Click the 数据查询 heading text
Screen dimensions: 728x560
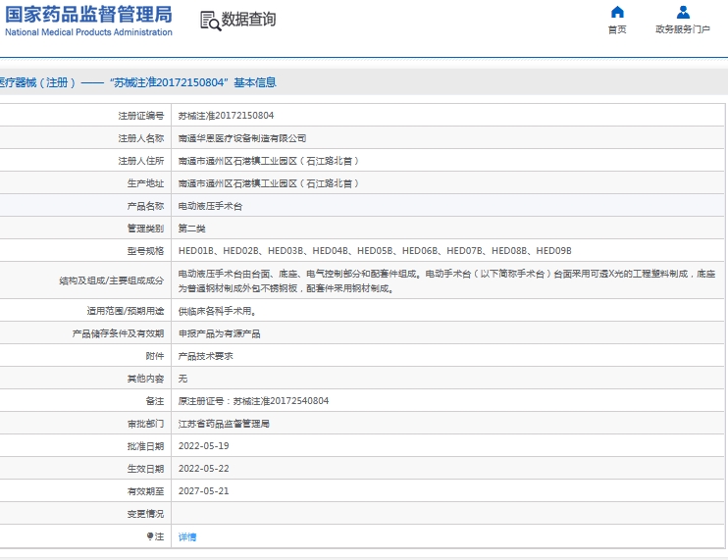pyautogui.click(x=248, y=20)
